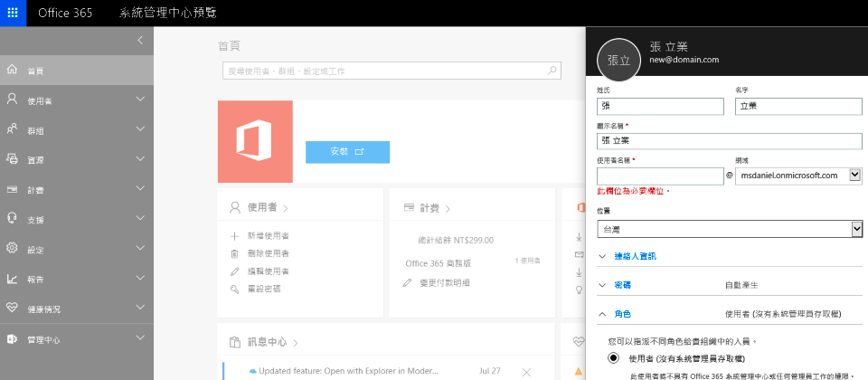Click the resources icon beside 資源
The image size is (868, 380).
click(x=12, y=159)
